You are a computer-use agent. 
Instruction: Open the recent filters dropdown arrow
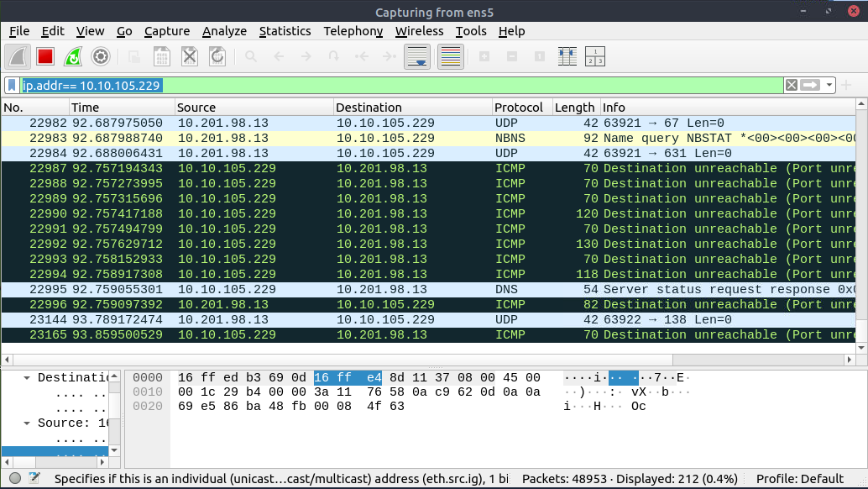(829, 86)
